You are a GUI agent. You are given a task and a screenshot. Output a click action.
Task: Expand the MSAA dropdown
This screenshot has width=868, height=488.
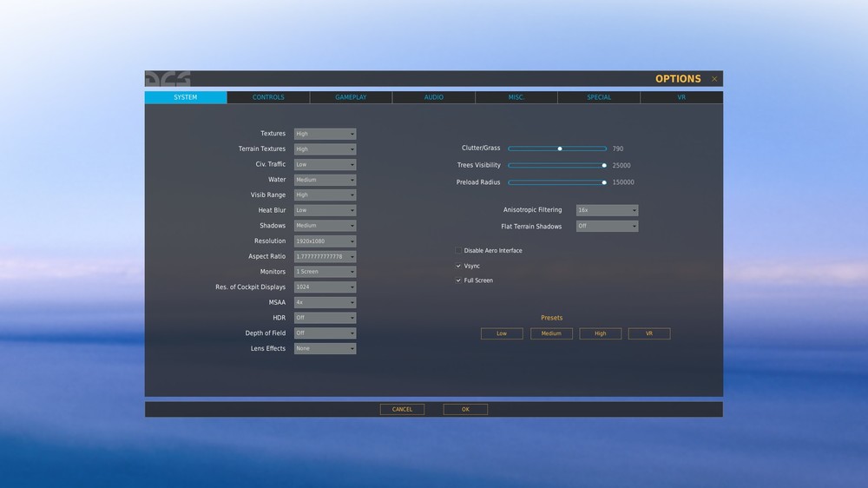[325, 302]
